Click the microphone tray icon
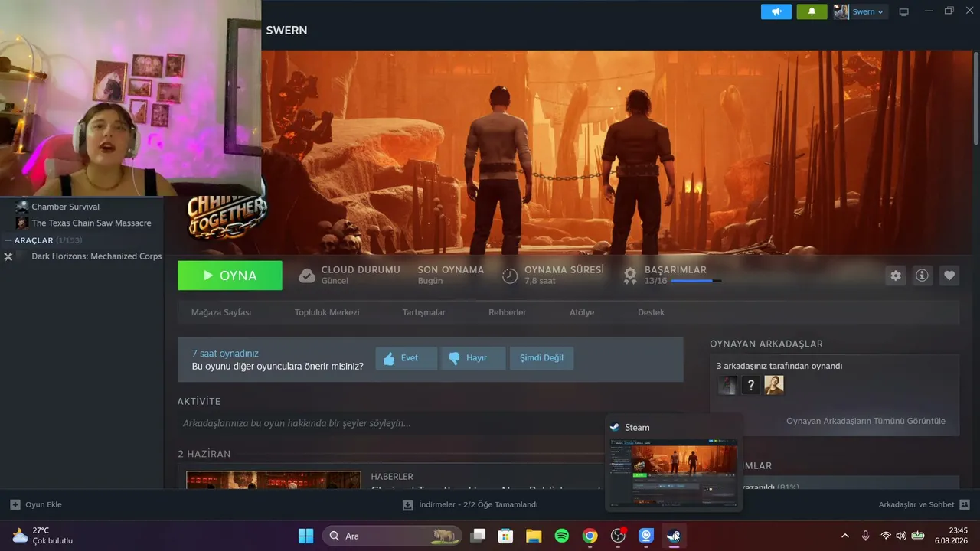The image size is (980, 551). tap(865, 536)
